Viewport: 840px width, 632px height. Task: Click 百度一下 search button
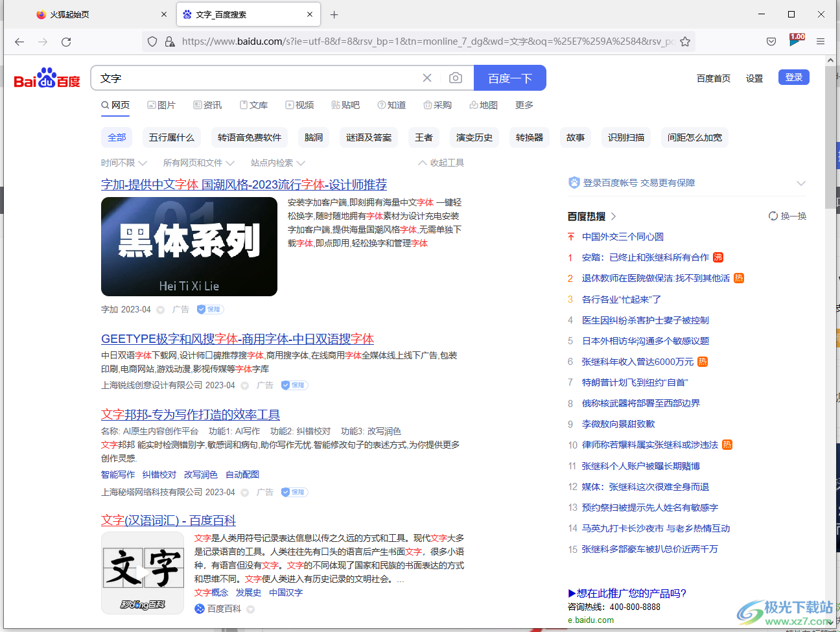click(510, 78)
